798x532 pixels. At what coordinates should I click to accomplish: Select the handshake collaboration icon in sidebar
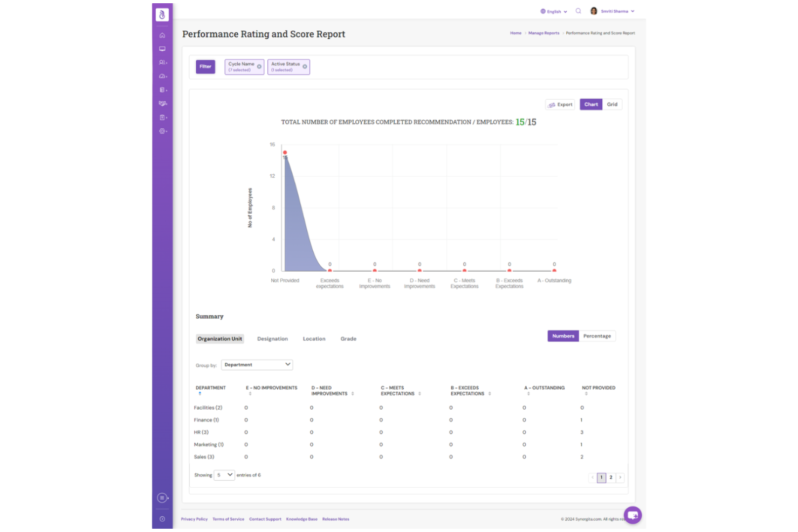click(x=162, y=103)
